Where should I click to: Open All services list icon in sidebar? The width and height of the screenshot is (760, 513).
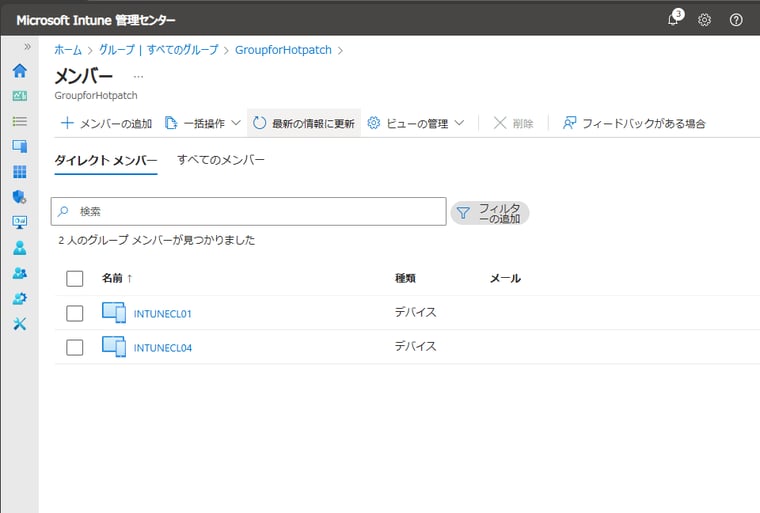[19, 121]
